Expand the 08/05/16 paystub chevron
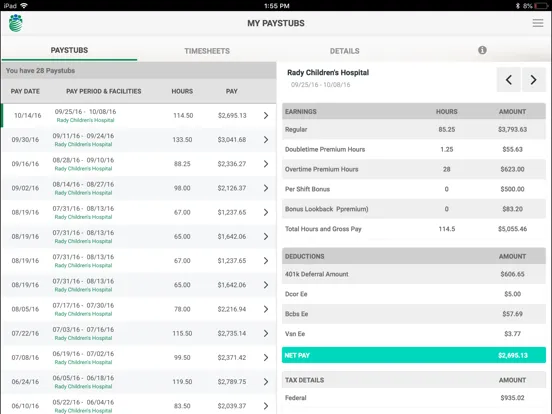The height and width of the screenshot is (414, 552). (266, 309)
